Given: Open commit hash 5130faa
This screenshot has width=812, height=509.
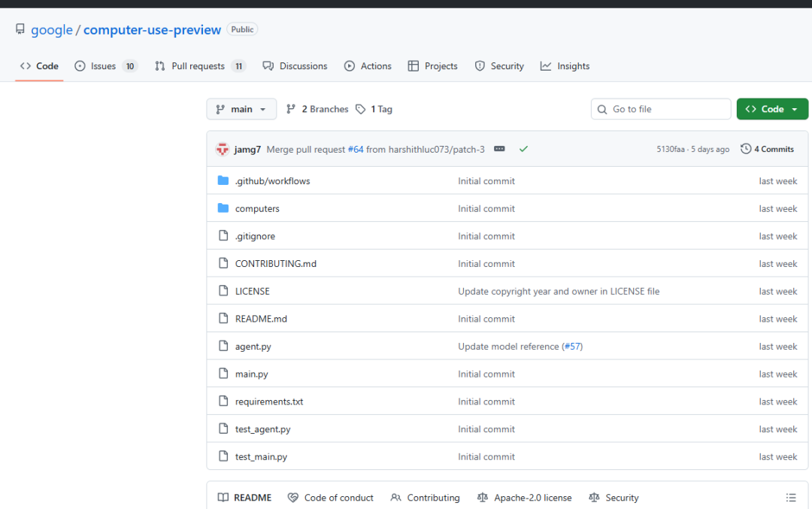Looking at the screenshot, I should [x=671, y=149].
